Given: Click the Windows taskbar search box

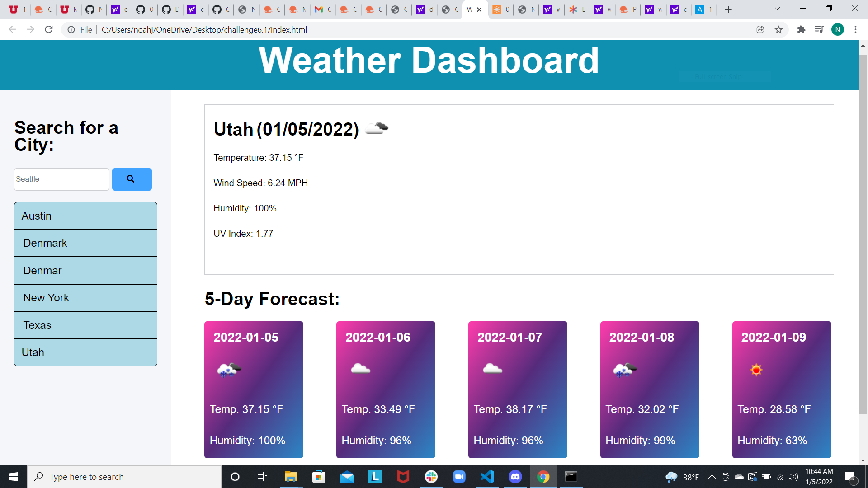Looking at the screenshot, I should (124, 477).
